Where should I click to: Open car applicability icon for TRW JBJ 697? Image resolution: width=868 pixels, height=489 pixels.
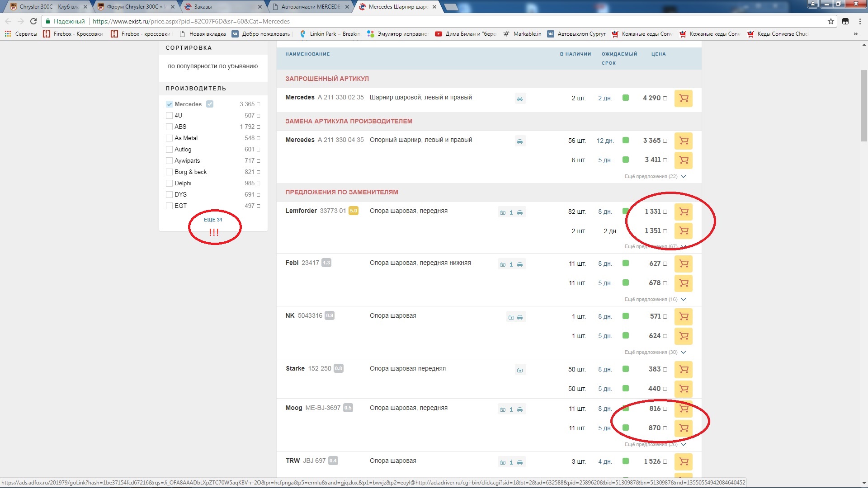click(520, 462)
